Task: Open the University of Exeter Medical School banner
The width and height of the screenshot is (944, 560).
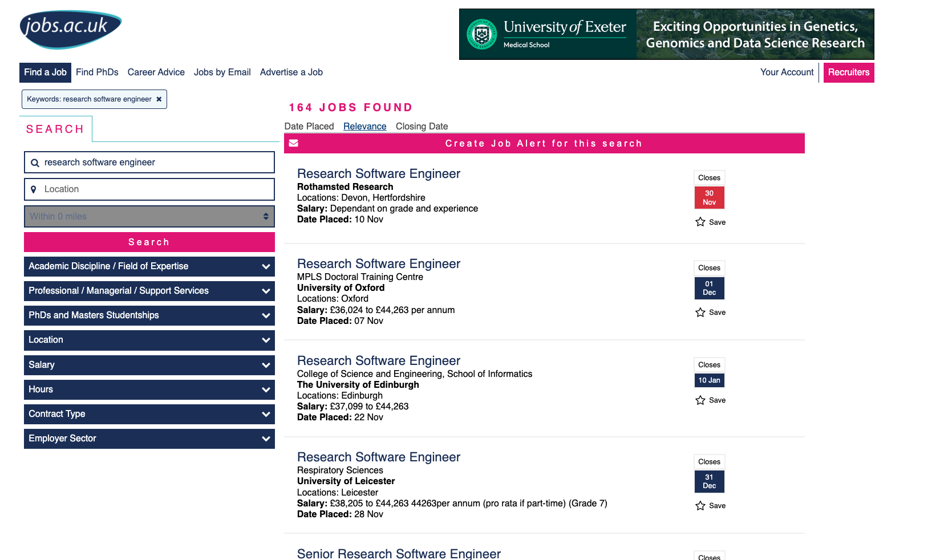Action: (x=666, y=34)
